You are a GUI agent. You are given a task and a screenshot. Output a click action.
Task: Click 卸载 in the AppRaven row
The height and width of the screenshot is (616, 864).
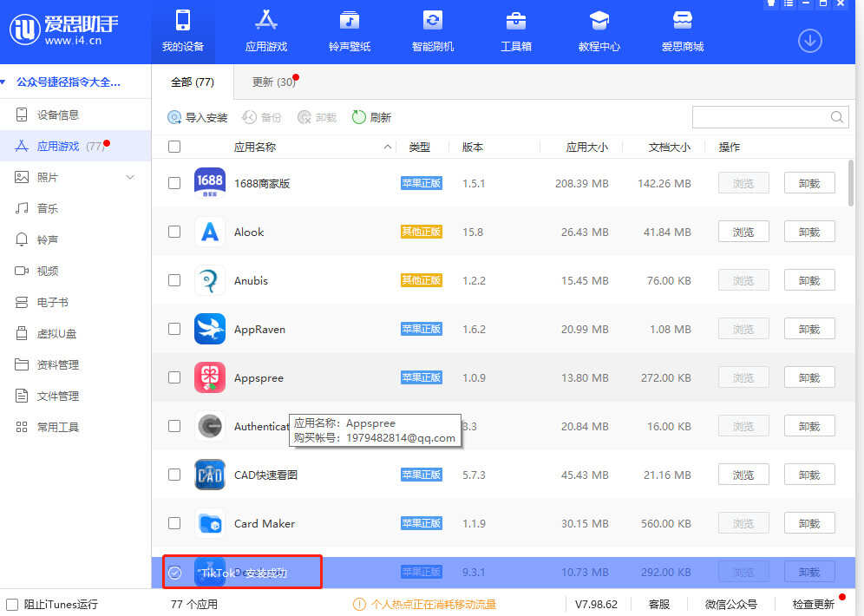tap(809, 329)
